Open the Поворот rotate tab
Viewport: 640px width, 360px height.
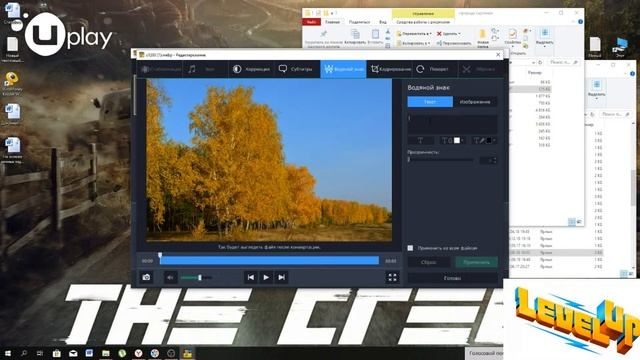click(x=434, y=69)
